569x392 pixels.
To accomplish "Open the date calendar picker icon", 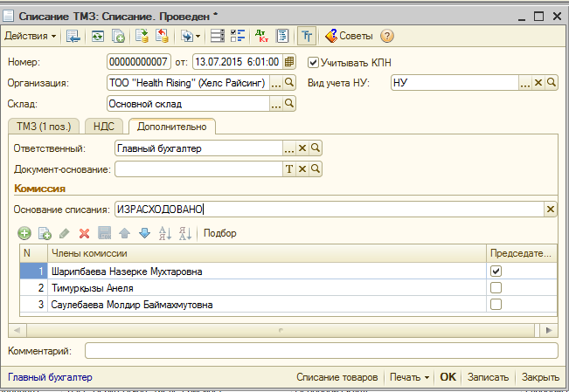I will (288, 62).
